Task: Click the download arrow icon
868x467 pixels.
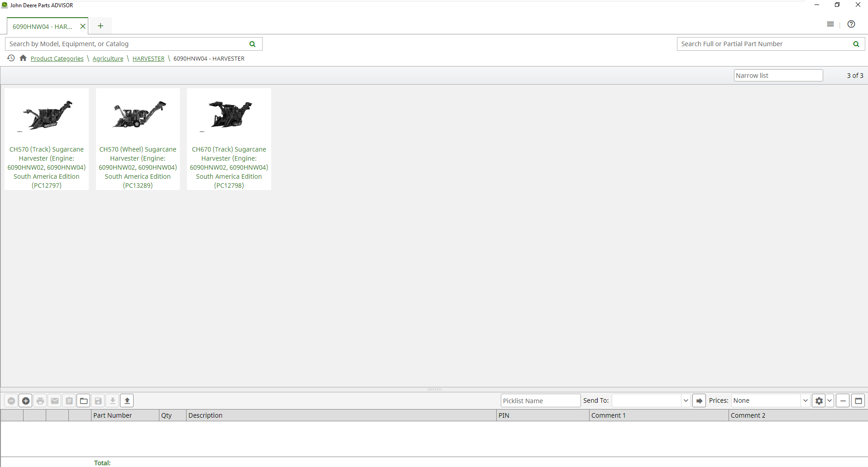Action: click(113, 400)
